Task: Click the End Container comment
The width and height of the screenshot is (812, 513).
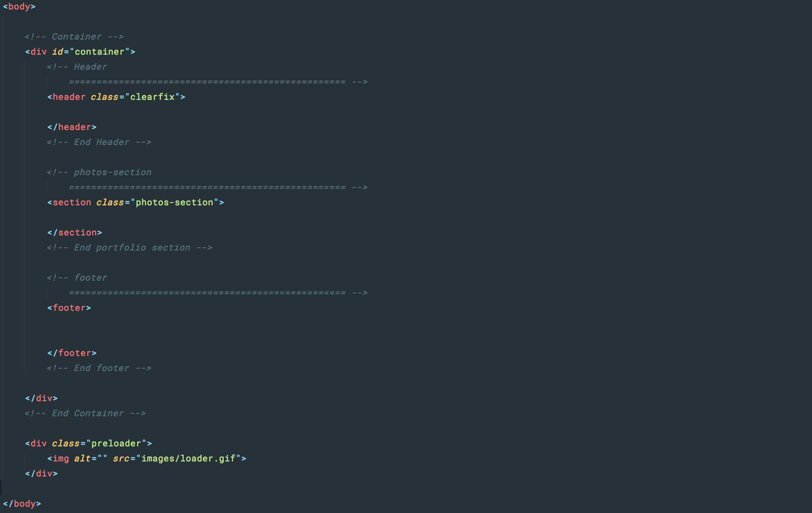Action: tap(85, 413)
